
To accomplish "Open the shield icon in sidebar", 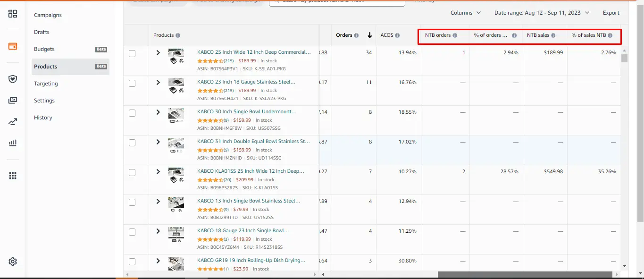I will click(x=13, y=79).
